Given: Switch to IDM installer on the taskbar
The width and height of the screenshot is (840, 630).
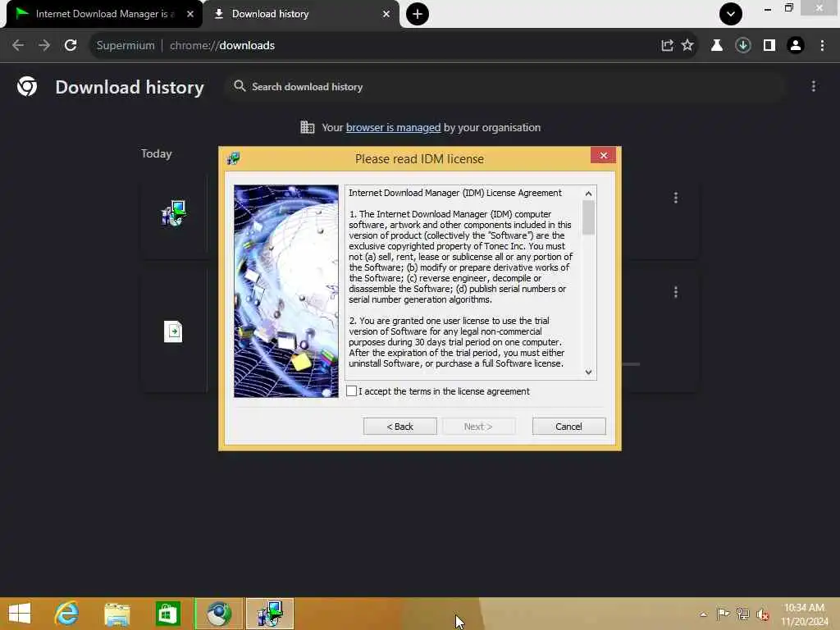Looking at the screenshot, I should coord(269,614).
